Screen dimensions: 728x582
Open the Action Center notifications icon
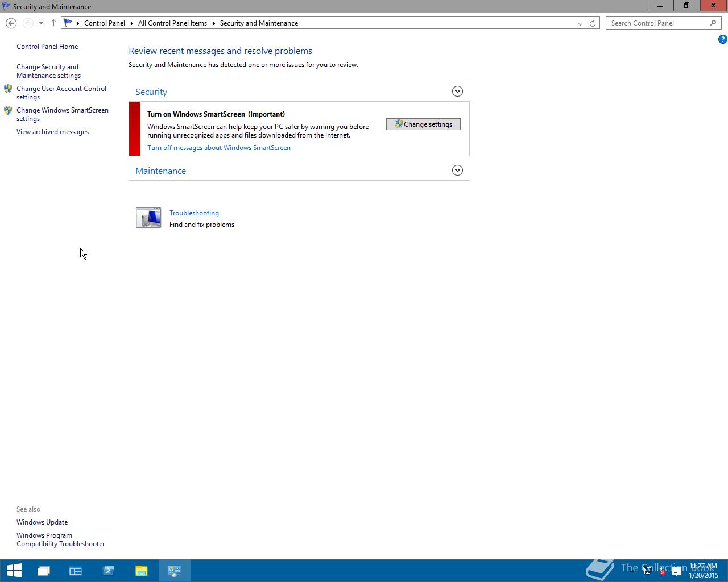[x=677, y=571]
